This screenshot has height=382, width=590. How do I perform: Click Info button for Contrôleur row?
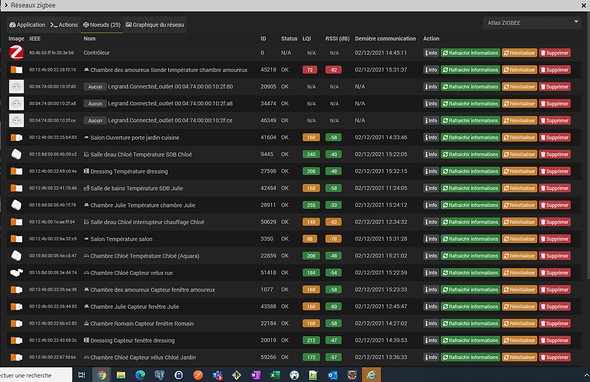click(x=431, y=53)
